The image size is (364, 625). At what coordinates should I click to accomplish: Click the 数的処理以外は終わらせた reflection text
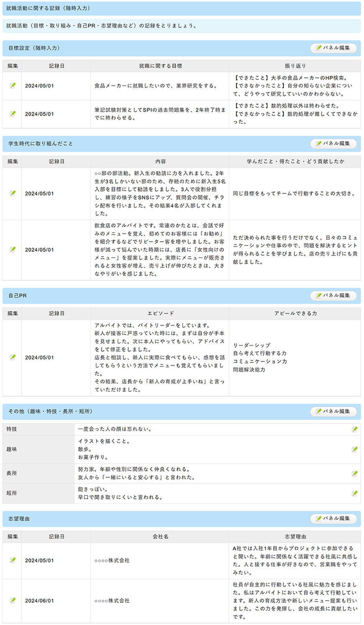(287, 106)
